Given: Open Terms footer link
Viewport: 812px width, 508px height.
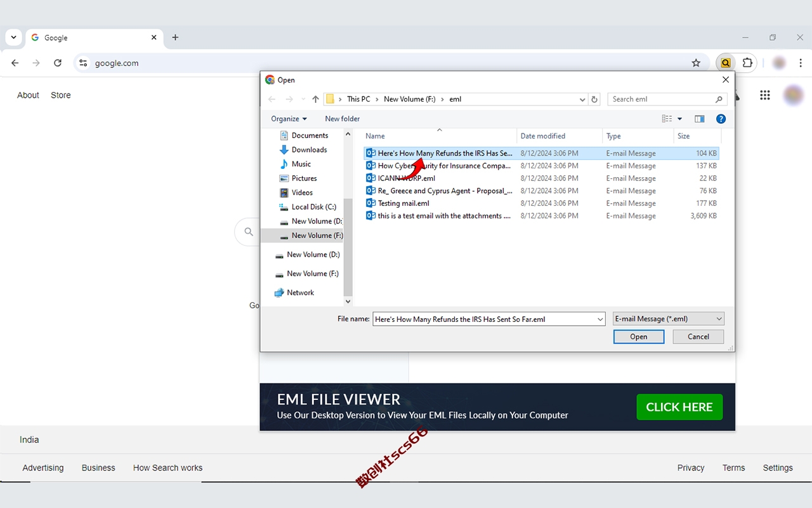Looking at the screenshot, I should [734, 468].
